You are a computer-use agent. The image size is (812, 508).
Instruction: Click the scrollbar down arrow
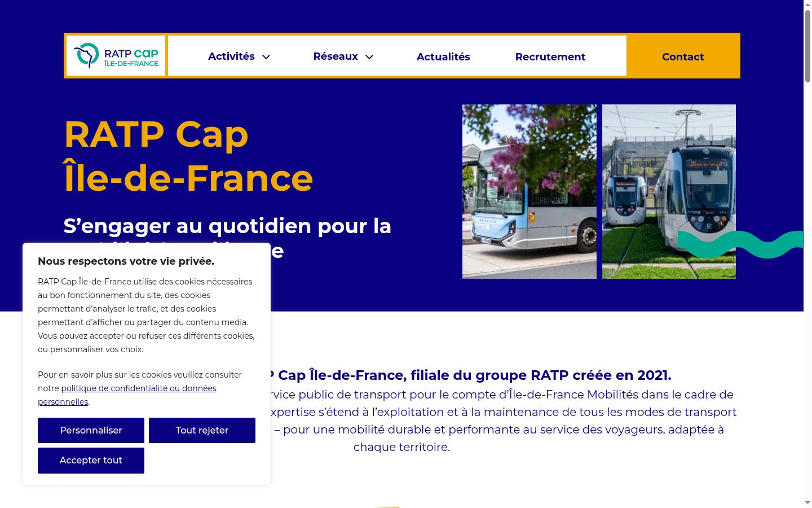click(807, 502)
